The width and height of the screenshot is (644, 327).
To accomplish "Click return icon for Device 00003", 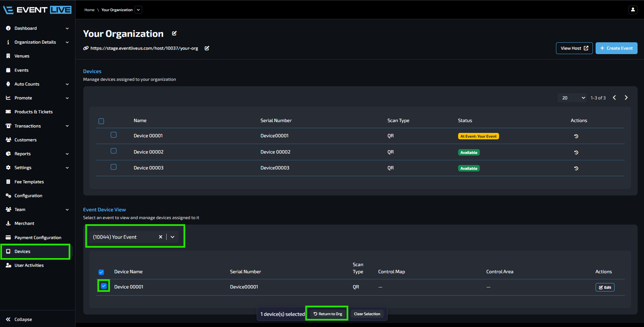I will (576, 168).
